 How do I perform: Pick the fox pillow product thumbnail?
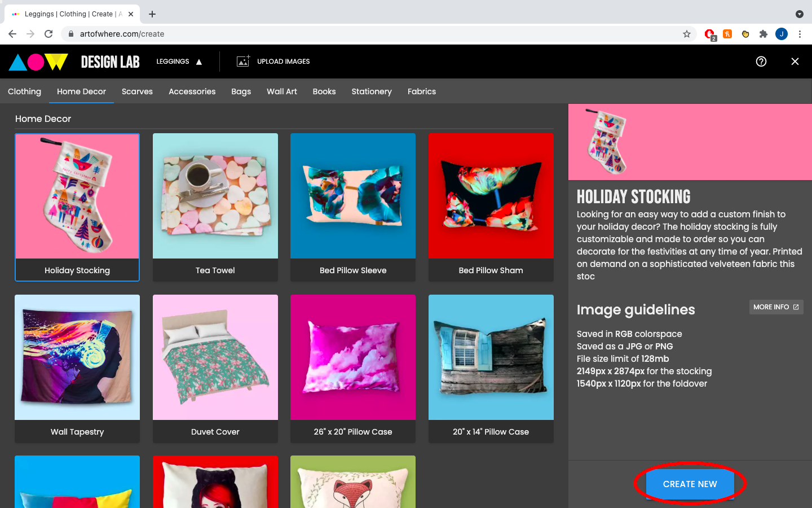pos(353,482)
